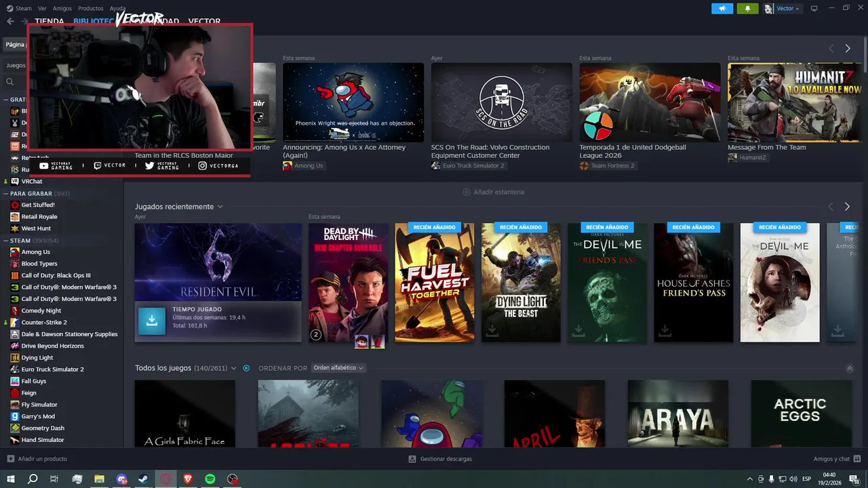Click the Geometry Dash icon in sidebar
Image resolution: width=868 pixels, height=488 pixels.
15,428
